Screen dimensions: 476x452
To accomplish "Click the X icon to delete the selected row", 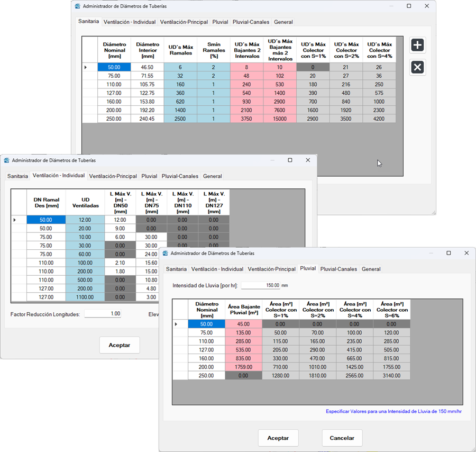I will [x=417, y=67].
